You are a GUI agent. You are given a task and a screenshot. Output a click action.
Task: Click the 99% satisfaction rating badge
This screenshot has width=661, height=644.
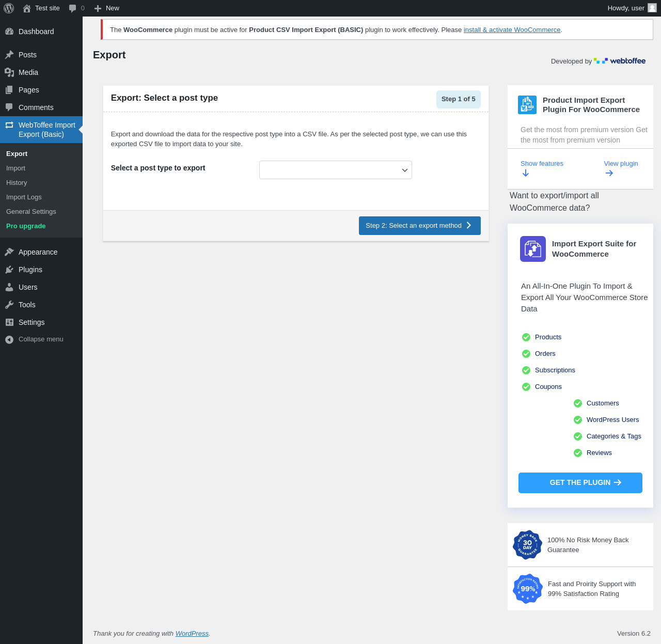(528, 589)
